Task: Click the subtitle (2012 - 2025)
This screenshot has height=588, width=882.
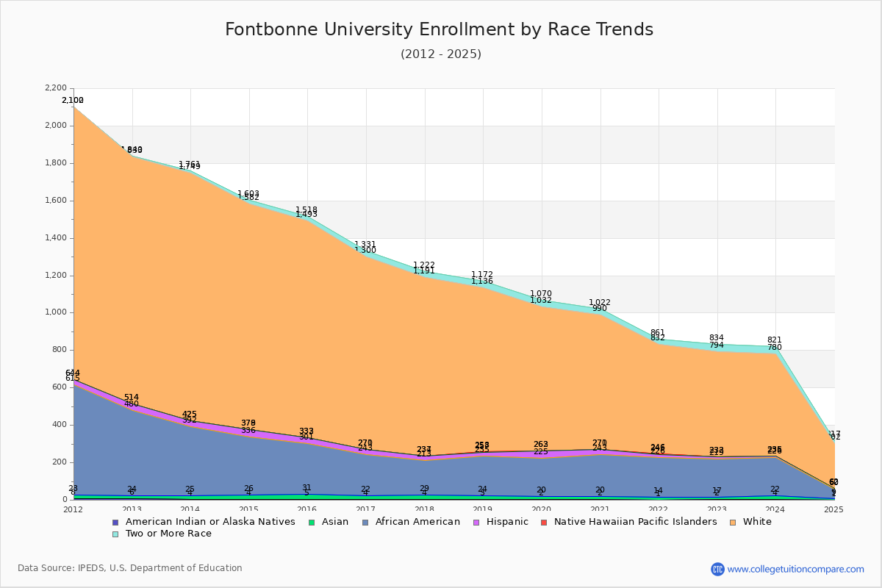Action: click(441, 54)
